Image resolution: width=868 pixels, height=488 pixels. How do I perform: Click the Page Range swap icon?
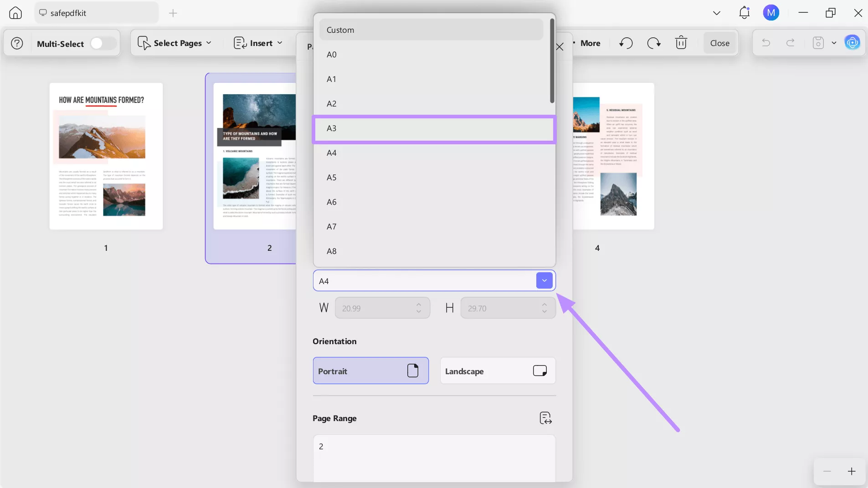tap(545, 418)
